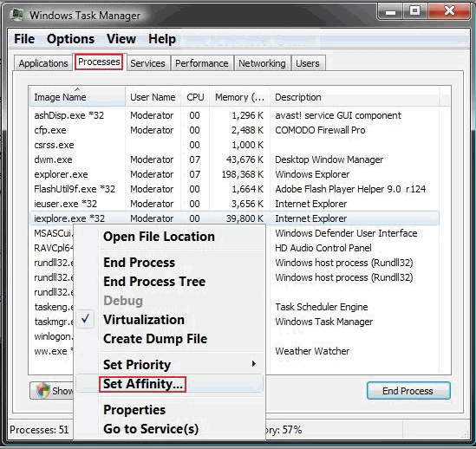Minimize the Task Manager window
Image resolution: width=476 pixels, height=449 pixels.
click(390, 11)
